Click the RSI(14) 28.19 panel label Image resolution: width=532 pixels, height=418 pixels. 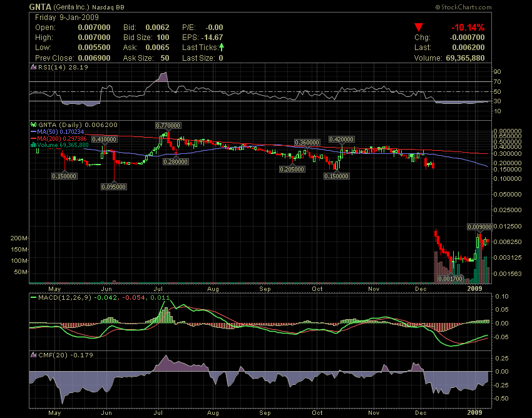point(63,67)
